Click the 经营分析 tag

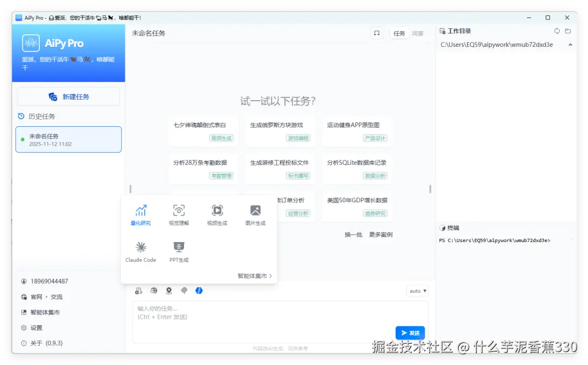point(298,214)
